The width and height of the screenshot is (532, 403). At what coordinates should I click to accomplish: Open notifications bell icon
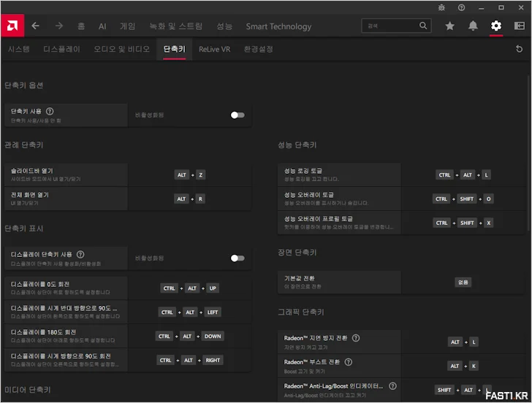click(x=473, y=26)
